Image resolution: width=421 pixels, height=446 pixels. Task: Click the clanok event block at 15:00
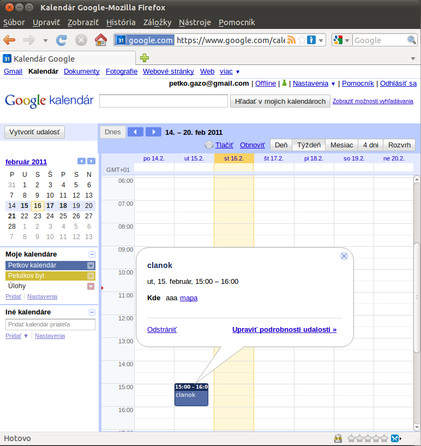(x=191, y=395)
